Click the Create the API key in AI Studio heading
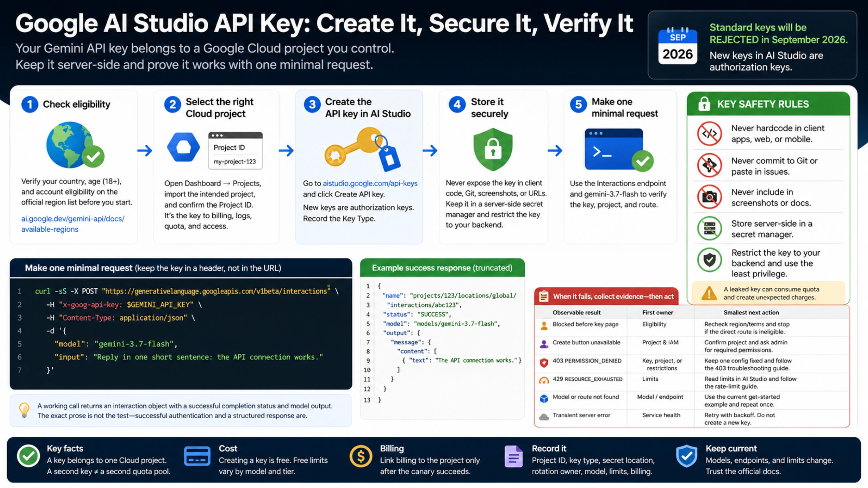 [x=368, y=107]
